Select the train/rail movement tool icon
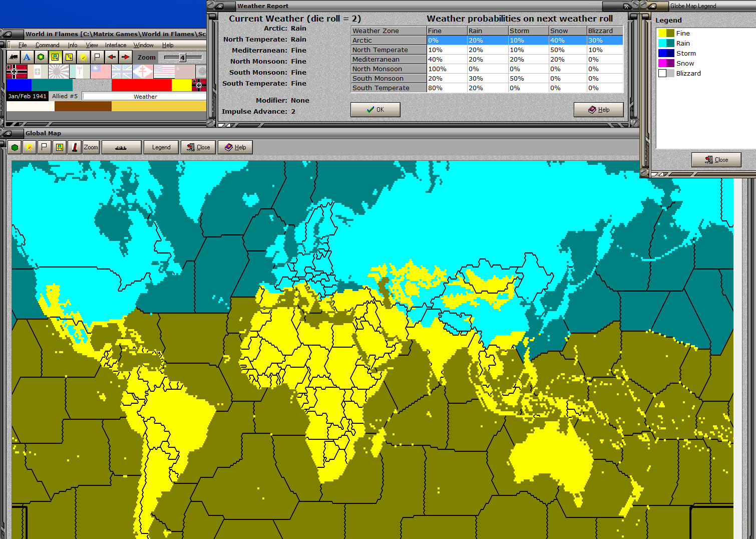756x539 pixels. click(x=14, y=57)
